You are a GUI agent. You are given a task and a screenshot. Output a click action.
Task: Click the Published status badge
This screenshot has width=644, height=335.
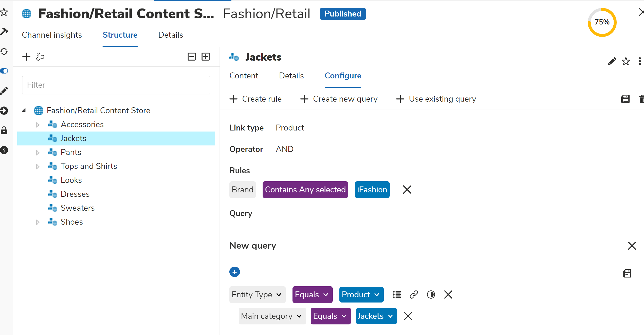click(342, 14)
